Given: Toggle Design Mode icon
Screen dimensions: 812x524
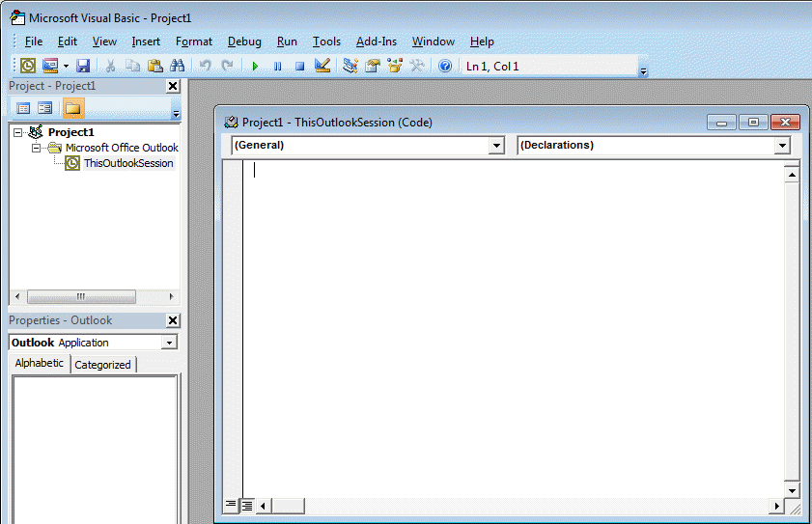Looking at the screenshot, I should coord(322,66).
